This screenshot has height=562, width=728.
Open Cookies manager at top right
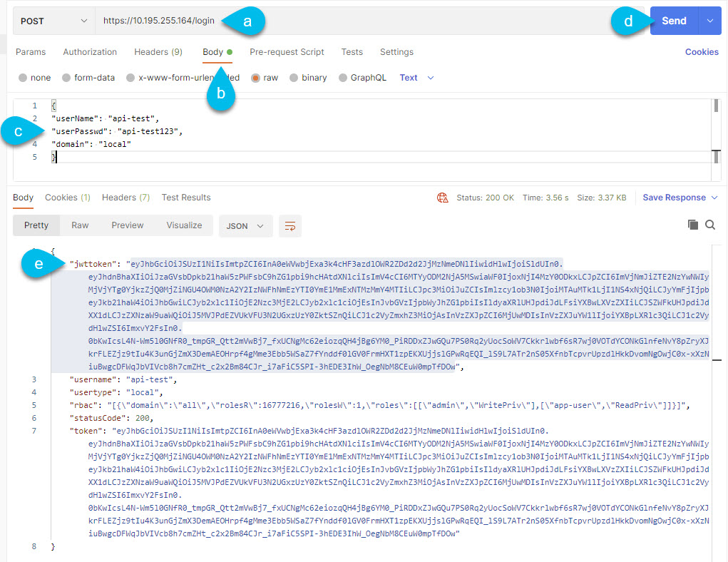[x=702, y=51]
